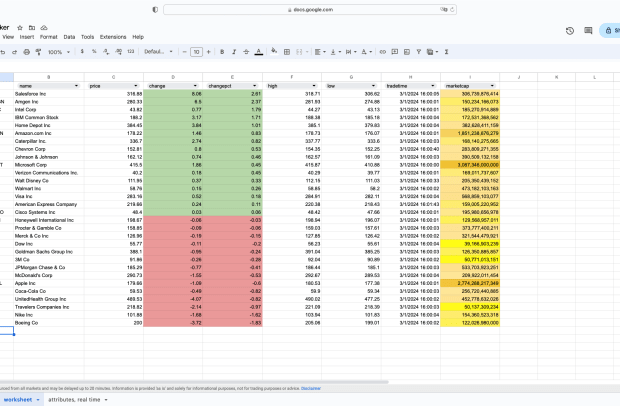The image size is (620, 406).
Task: Click the format as percent icon
Action: [x=94, y=51]
